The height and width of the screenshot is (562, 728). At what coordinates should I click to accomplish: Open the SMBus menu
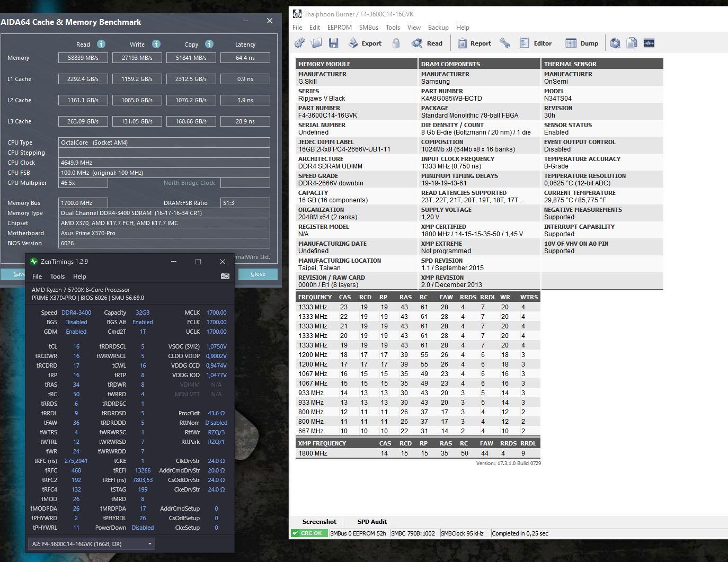(x=369, y=27)
